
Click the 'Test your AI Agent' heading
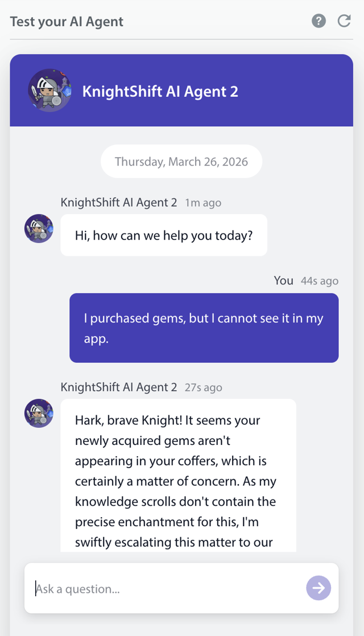pyautogui.click(x=67, y=22)
